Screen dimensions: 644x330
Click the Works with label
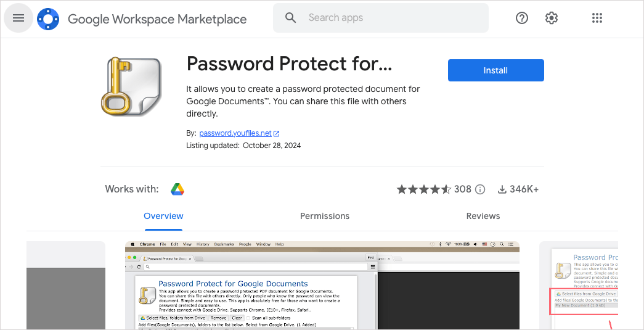click(x=131, y=189)
